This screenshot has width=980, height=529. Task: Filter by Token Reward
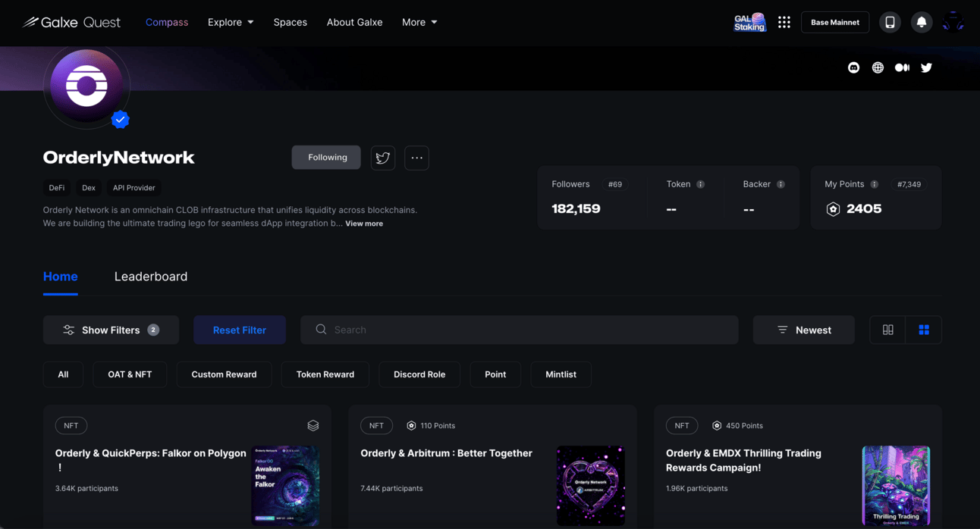coord(325,374)
